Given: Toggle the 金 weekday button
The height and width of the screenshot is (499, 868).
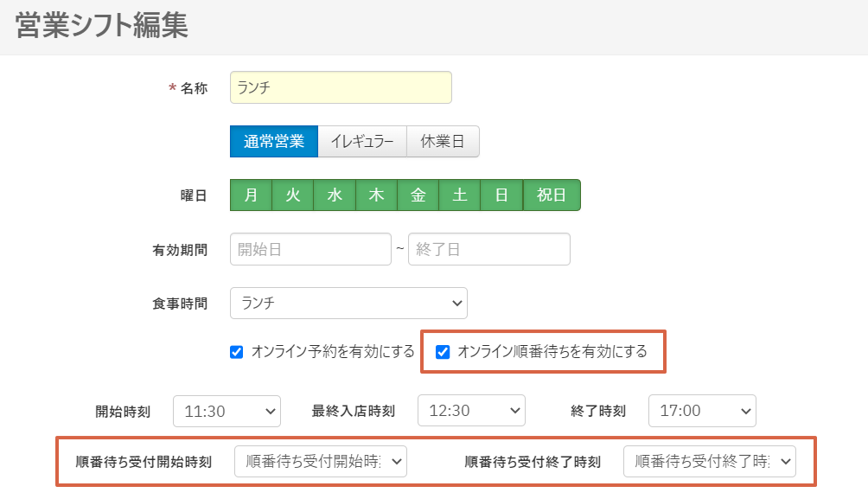Looking at the screenshot, I should click(x=418, y=195).
